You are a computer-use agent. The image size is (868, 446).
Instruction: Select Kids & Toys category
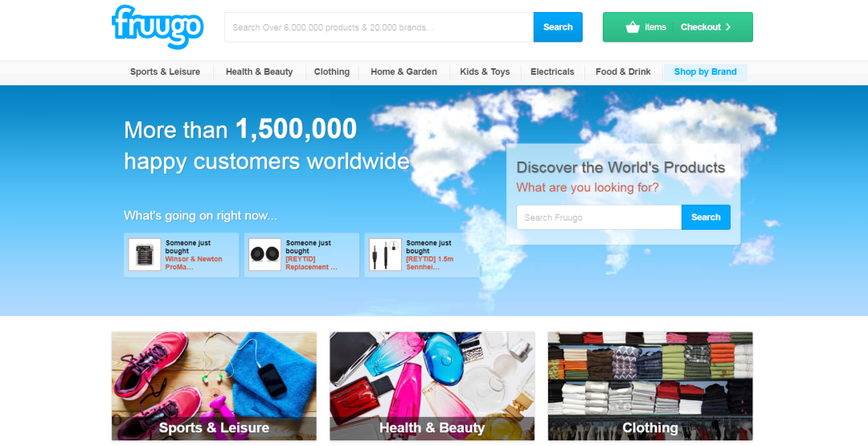485,72
